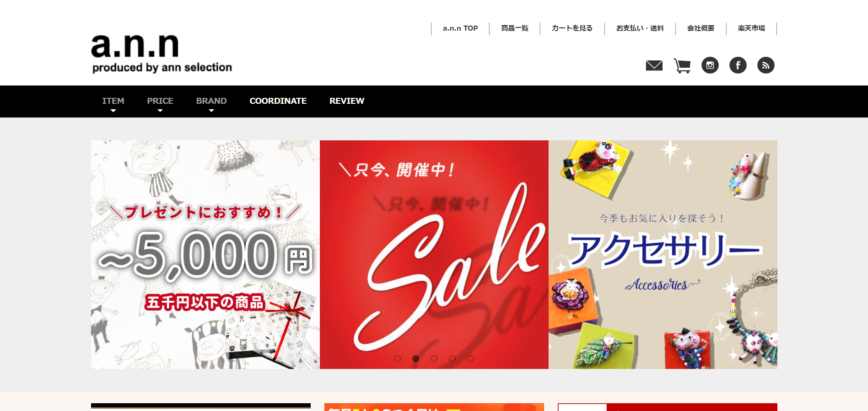Click the RSS feed icon
The image size is (868, 411).
[x=766, y=65]
